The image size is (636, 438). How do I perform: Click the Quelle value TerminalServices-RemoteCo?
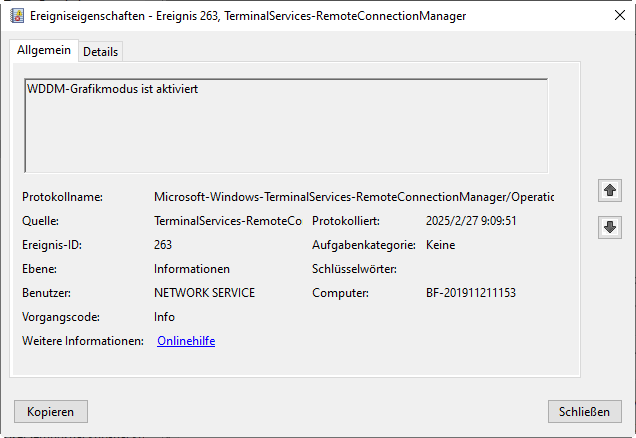227,221
